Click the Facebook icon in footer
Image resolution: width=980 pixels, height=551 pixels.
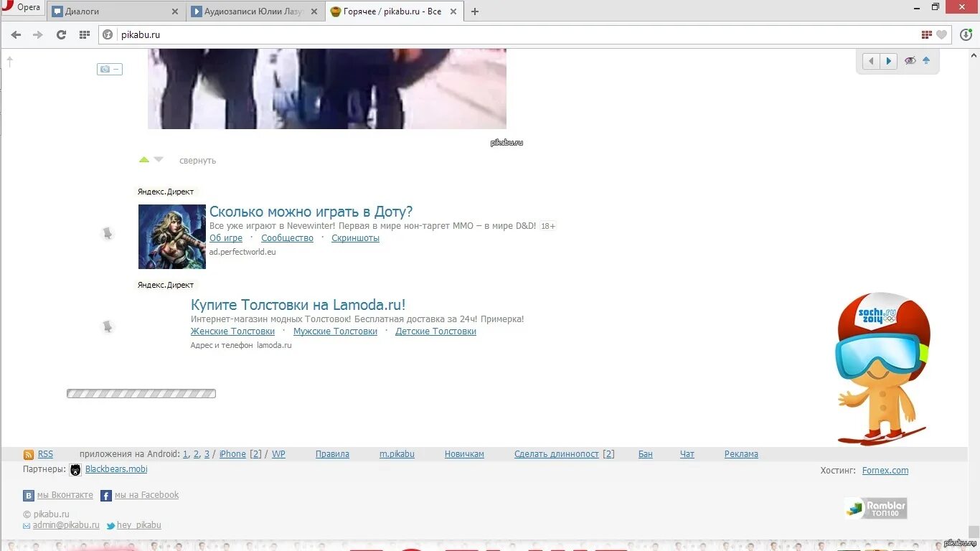click(105, 496)
